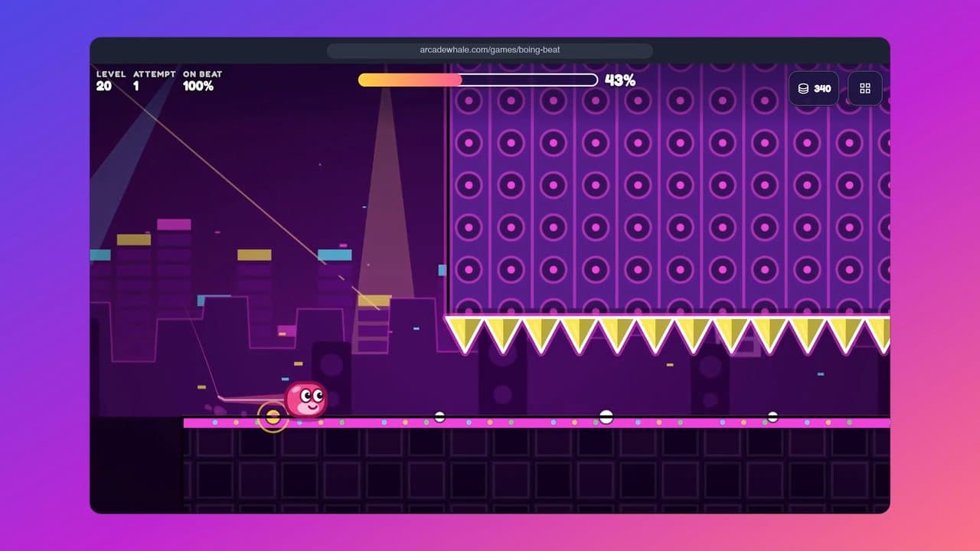Click the 43% progress text
The image size is (980, 551).
[x=620, y=80]
